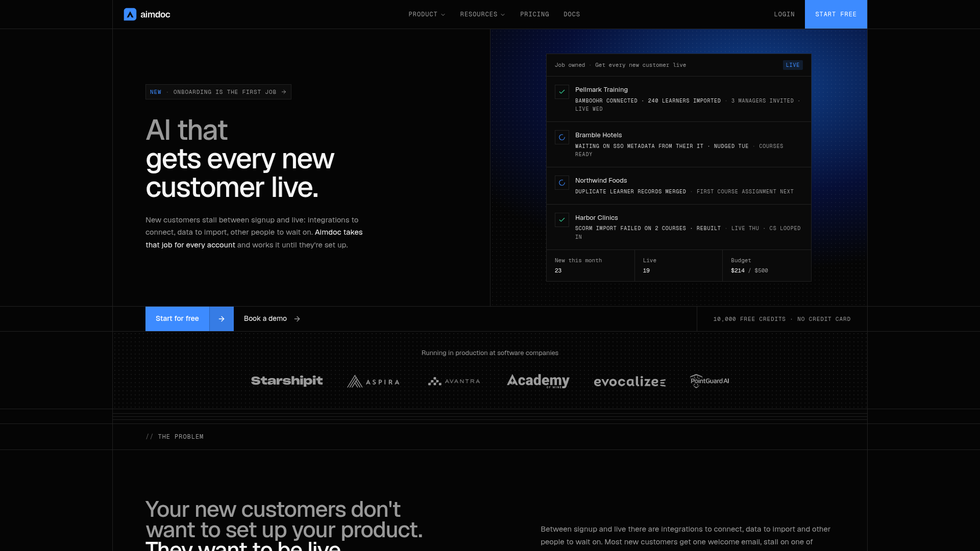This screenshot has width=980, height=551.
Task: Toggle the Harbor Clinics checkmark box
Action: (562, 220)
